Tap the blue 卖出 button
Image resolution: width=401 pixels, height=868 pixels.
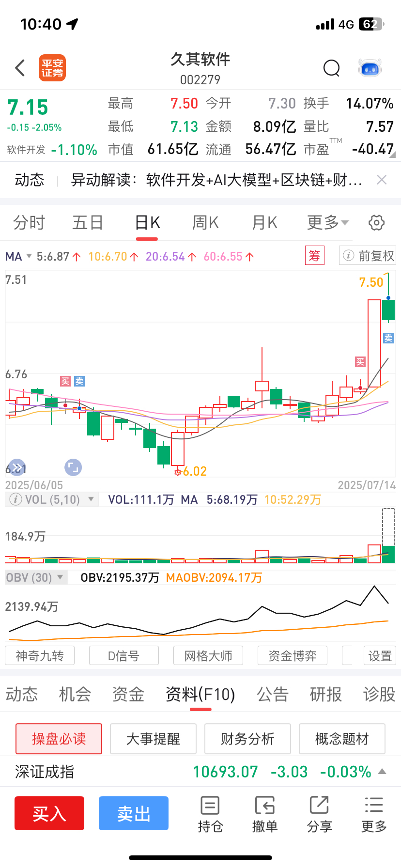(134, 813)
